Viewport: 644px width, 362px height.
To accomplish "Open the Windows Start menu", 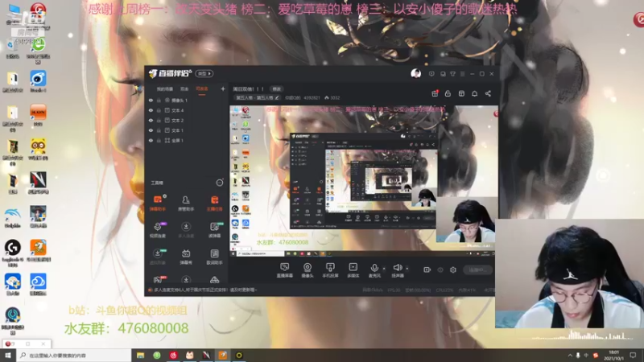I will tap(8, 355).
